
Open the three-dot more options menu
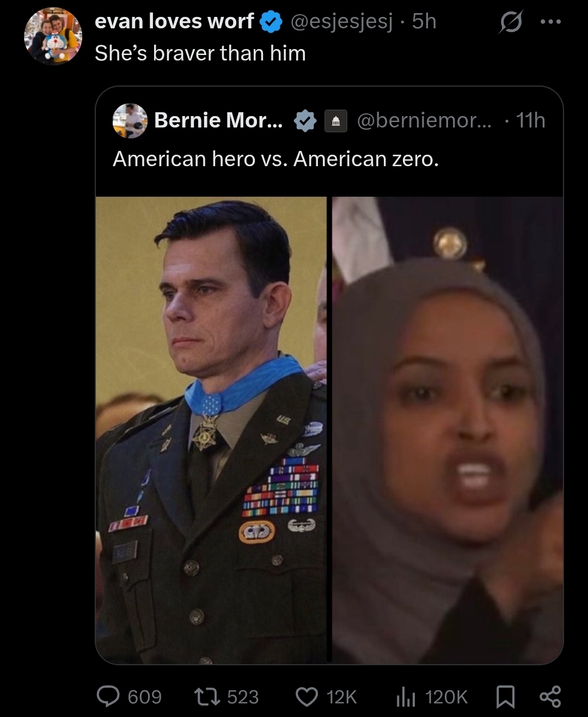(x=550, y=22)
